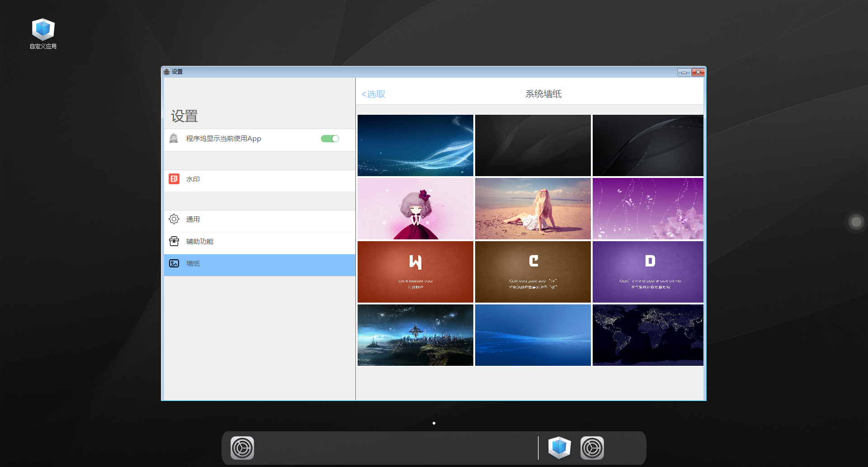Viewport: 868px width, 467px height.
Task: Choose the beach woman wallpaper
Action: (533, 209)
